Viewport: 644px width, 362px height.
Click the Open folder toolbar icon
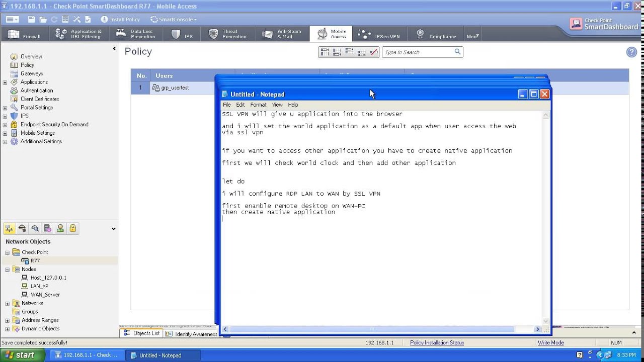pyautogui.click(x=43, y=19)
